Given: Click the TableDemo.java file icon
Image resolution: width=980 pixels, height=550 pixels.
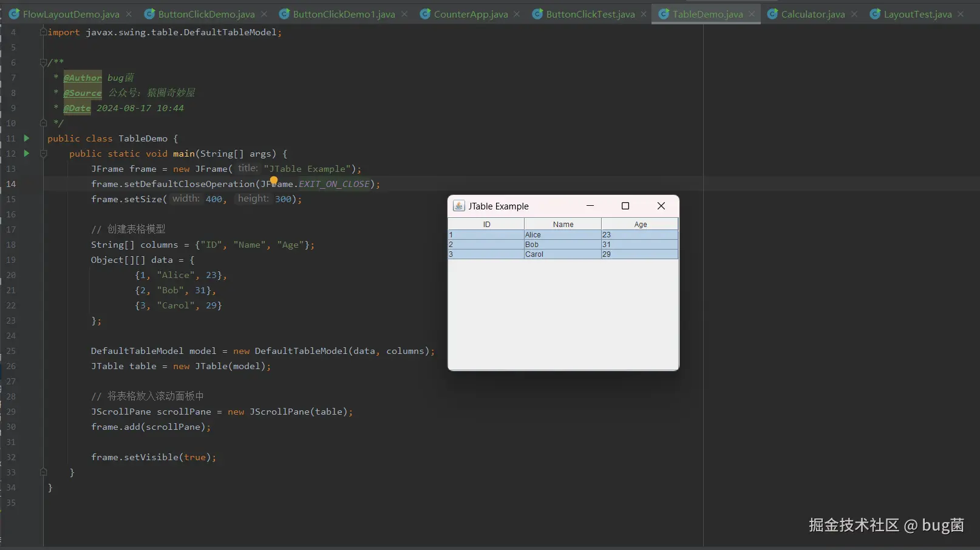Looking at the screenshot, I should click(x=664, y=14).
